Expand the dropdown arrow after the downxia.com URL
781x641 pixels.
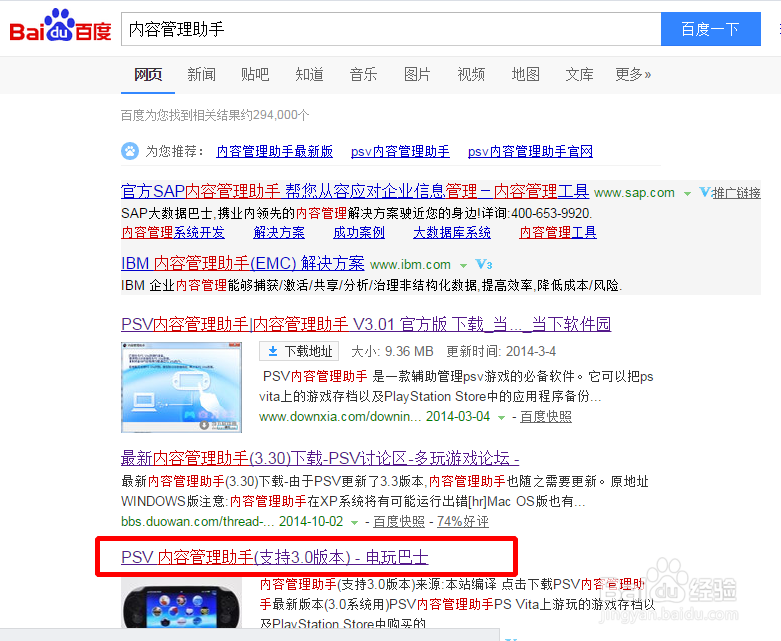coord(502,417)
